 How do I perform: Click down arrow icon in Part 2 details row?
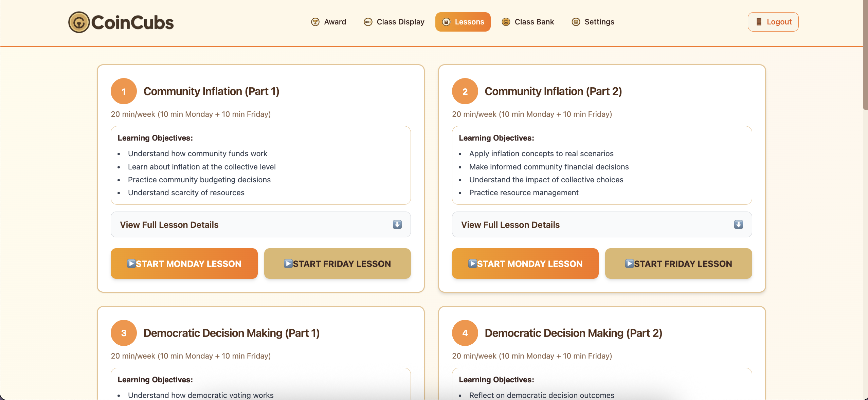click(738, 225)
